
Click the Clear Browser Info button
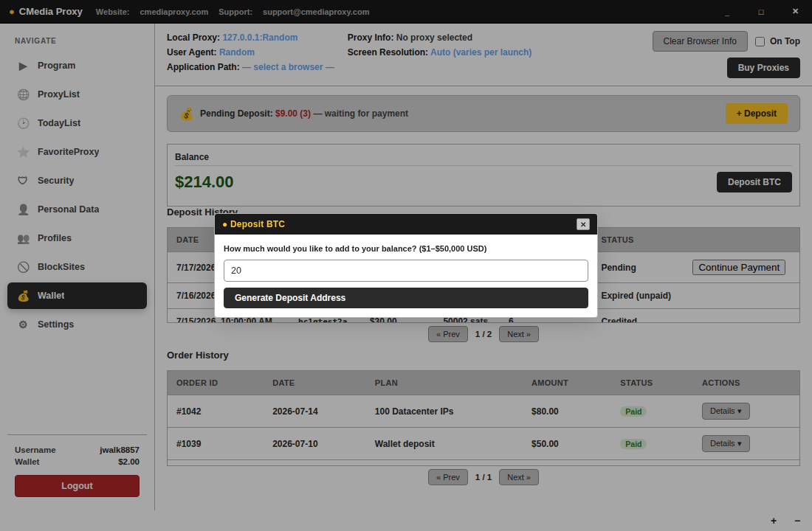(x=700, y=41)
